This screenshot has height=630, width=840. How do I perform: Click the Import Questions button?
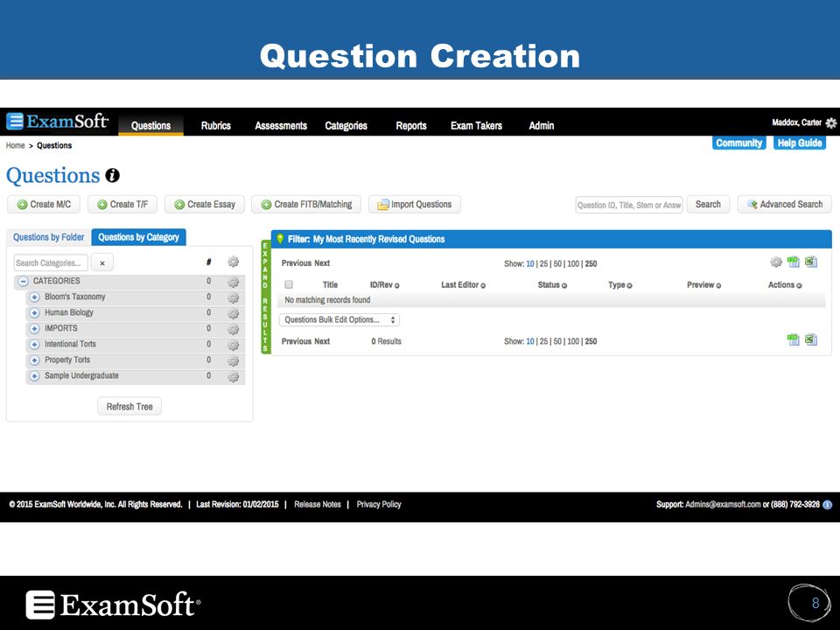[x=415, y=205]
